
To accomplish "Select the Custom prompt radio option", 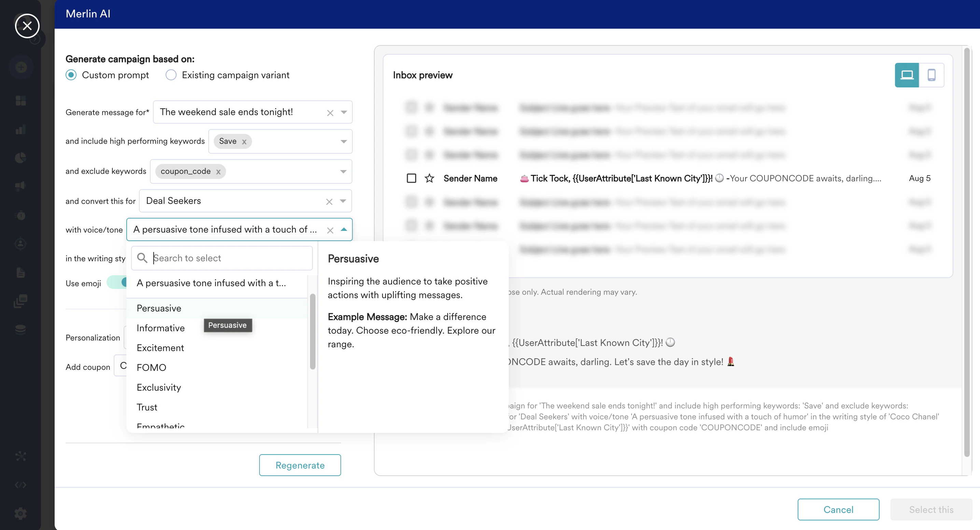I will point(71,75).
